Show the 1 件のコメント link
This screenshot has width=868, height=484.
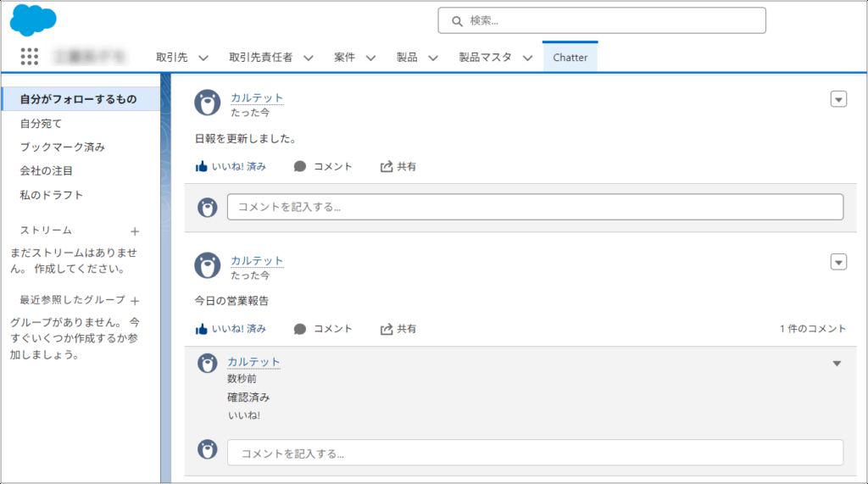coord(813,329)
